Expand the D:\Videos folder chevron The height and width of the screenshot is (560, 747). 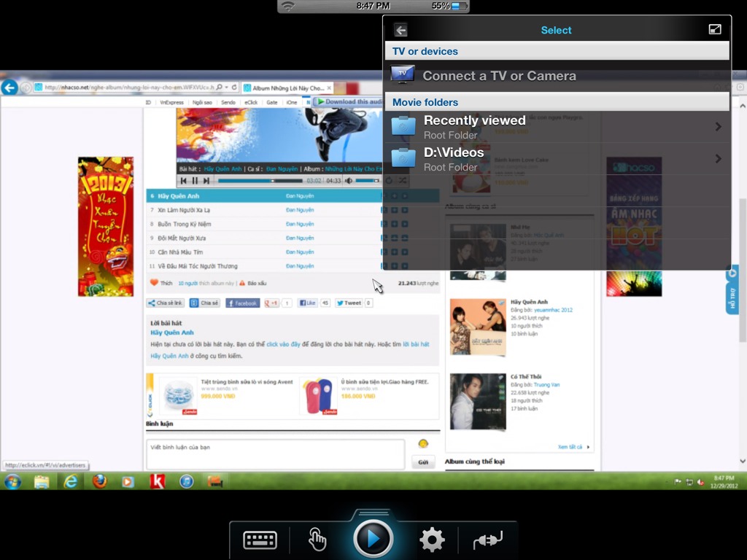click(718, 159)
